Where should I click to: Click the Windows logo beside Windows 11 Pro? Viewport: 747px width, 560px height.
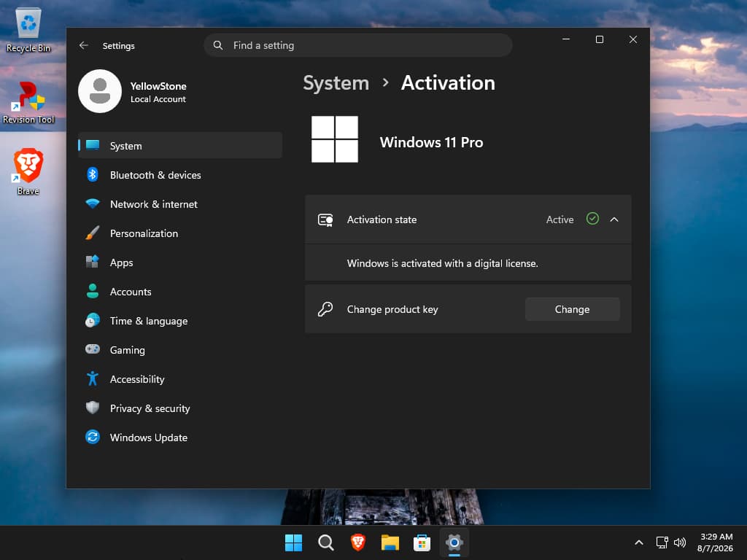[x=334, y=139]
